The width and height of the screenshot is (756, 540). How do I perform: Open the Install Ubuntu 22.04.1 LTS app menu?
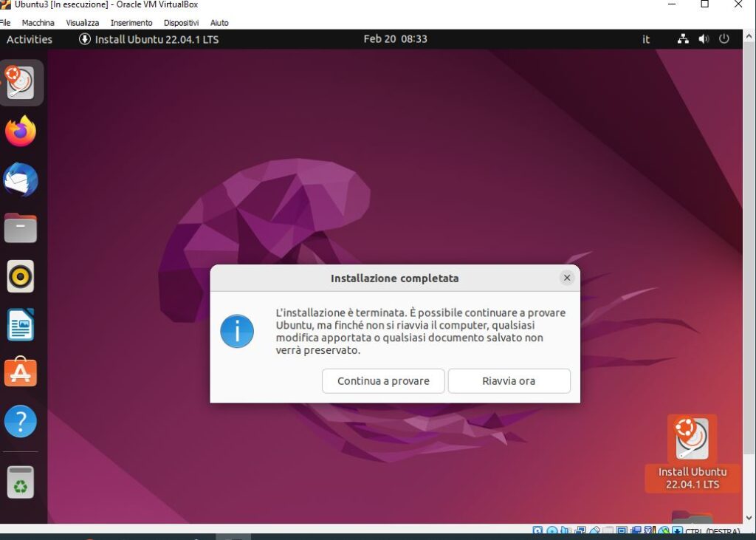pos(149,39)
